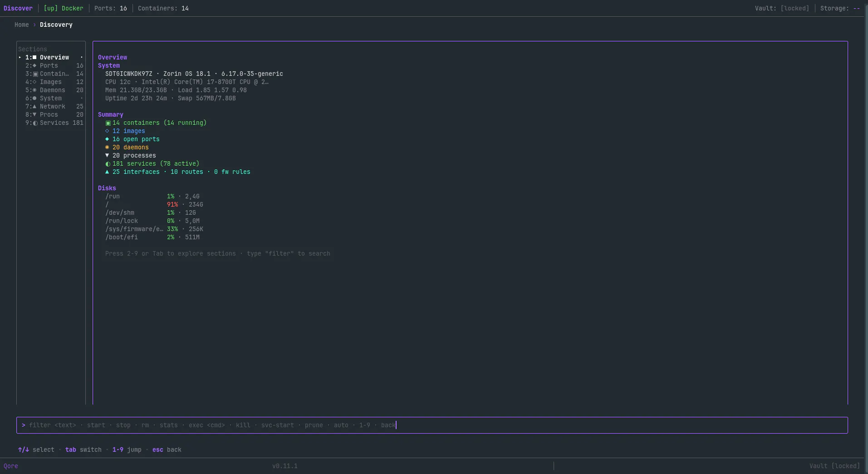This screenshot has height=474, width=868.
Task: Click the Home breadcrumb link
Action: point(21,25)
